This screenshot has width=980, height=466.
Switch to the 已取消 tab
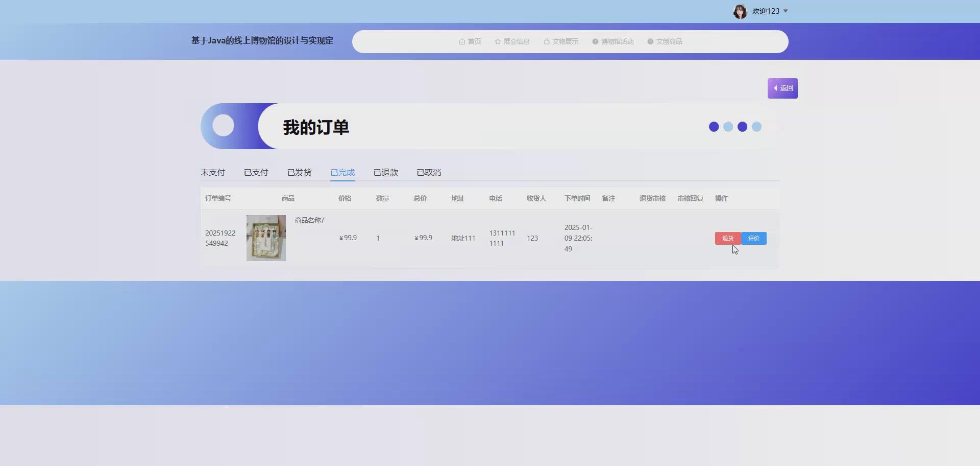click(428, 172)
